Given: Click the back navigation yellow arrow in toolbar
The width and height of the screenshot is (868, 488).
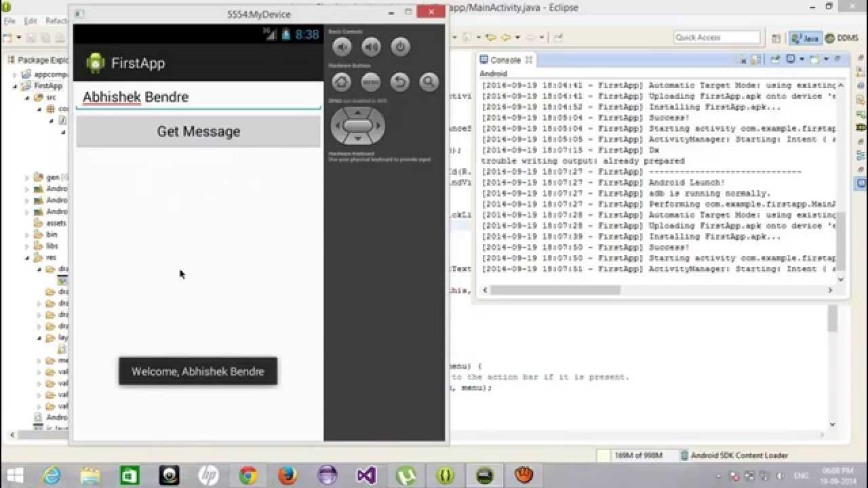Looking at the screenshot, I should (x=490, y=38).
